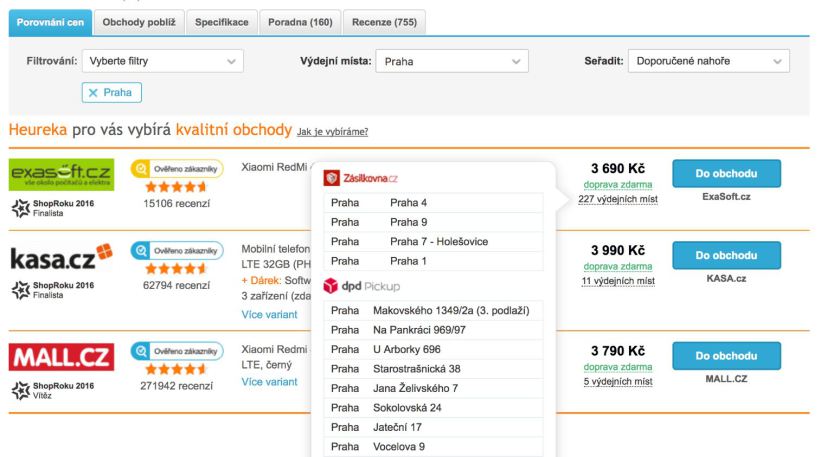Select Jateční 17 pickup row
Viewport: 840px width, 457px height.
[x=433, y=428]
